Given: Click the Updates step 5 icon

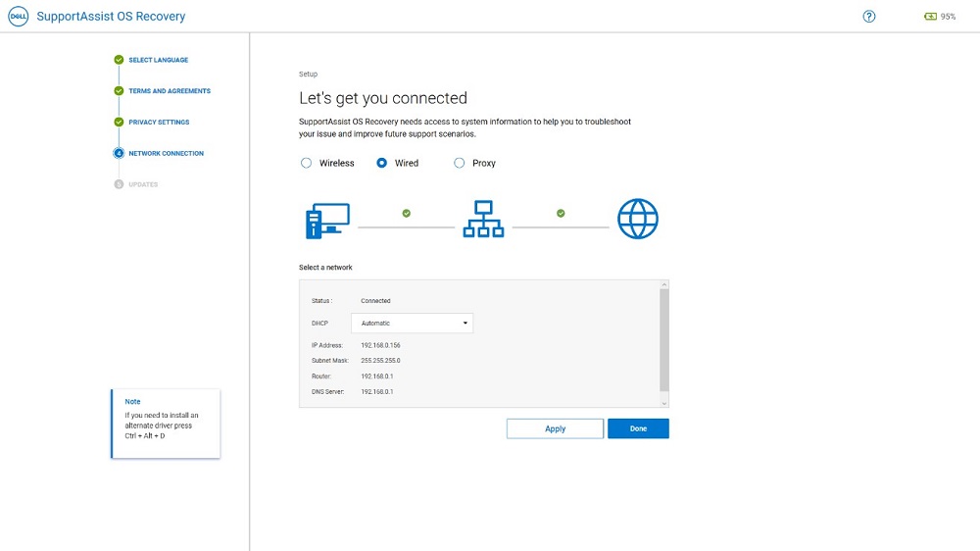Looking at the screenshot, I should 119,184.
